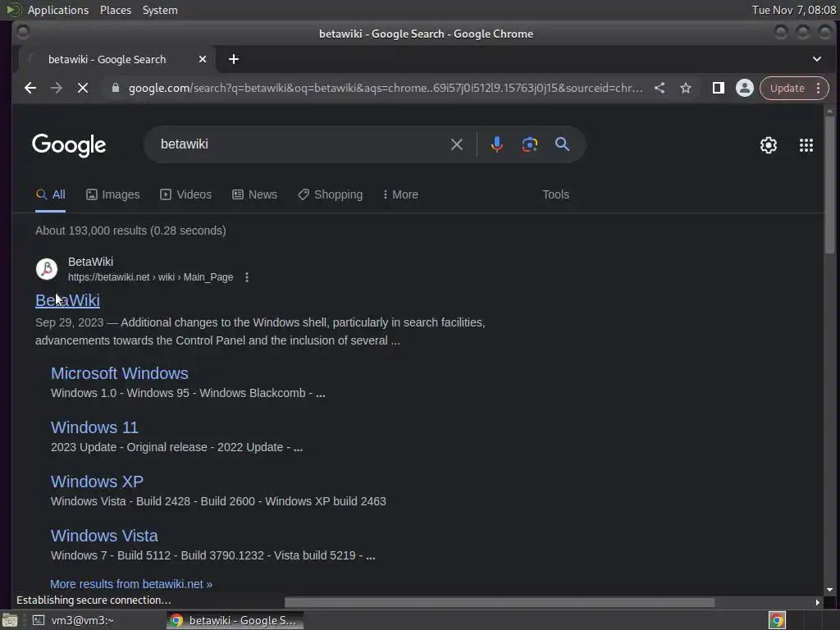This screenshot has width=840, height=630.
Task: Search by image with Google Lens
Action: point(529,144)
